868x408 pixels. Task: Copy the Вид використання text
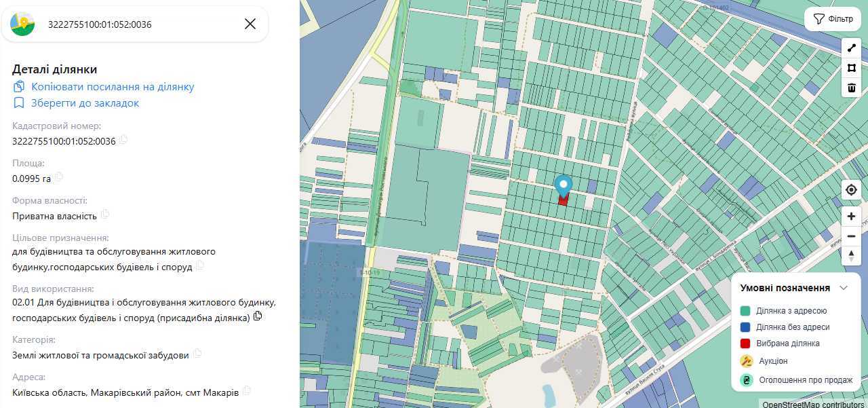(258, 316)
